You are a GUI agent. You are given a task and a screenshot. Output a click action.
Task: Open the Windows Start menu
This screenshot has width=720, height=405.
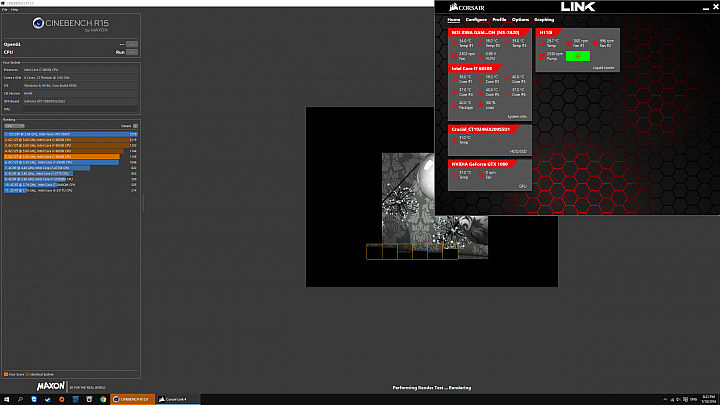click(6, 399)
